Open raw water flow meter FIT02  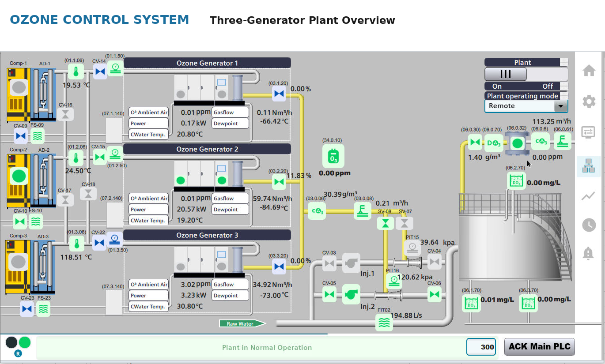click(x=384, y=323)
